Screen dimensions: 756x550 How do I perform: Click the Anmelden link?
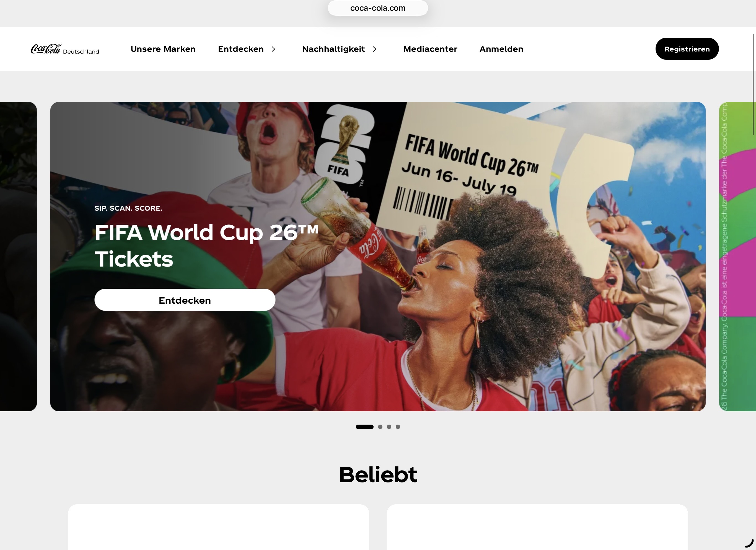pyautogui.click(x=501, y=49)
